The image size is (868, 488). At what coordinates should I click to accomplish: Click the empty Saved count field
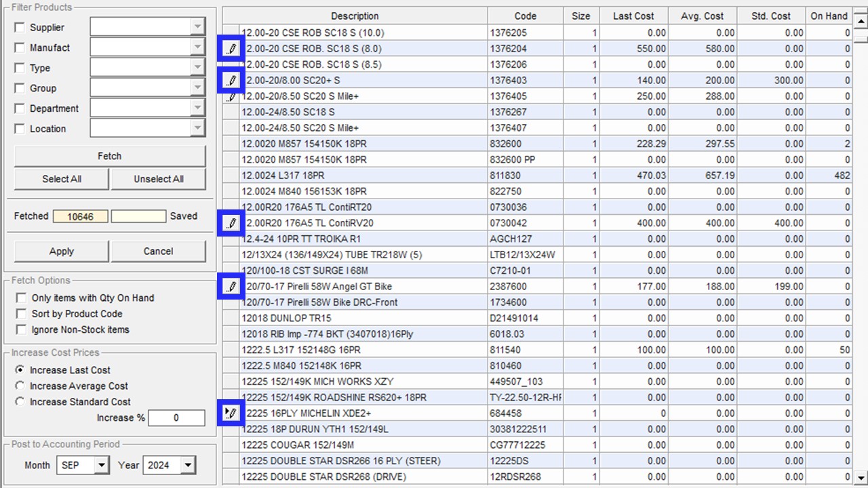point(138,216)
